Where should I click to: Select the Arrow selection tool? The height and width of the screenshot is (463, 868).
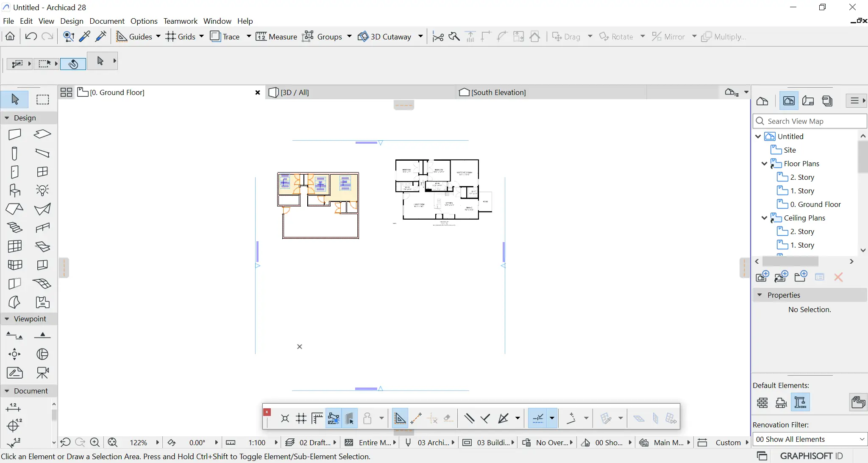tap(15, 99)
